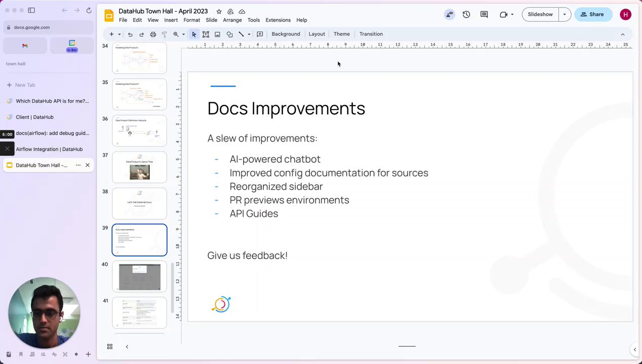Click the redo arrow in toolbar
Screen dimensions: 642x364
tap(142, 34)
